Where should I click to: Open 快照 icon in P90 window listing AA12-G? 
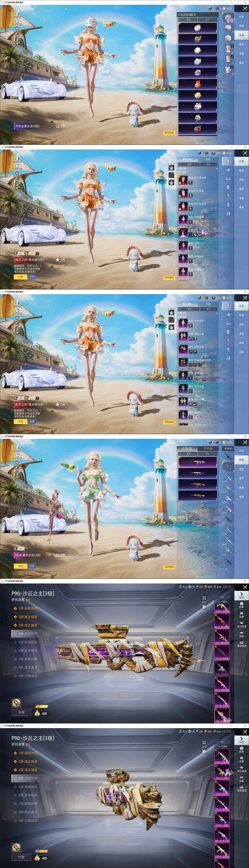pos(242,779)
